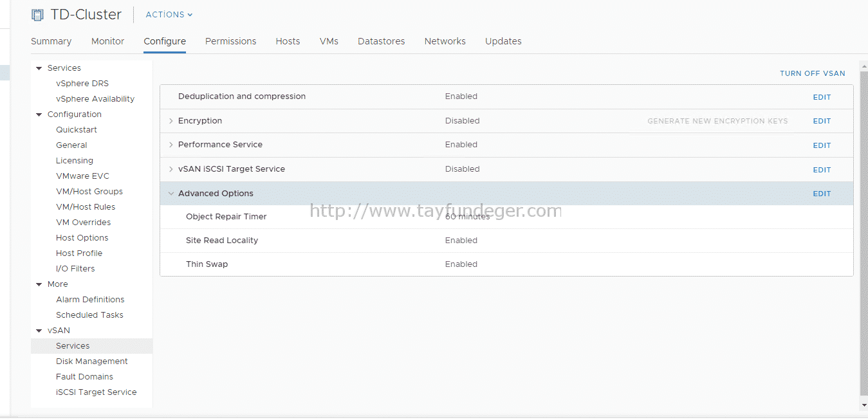Open the ACTIONS dropdown menu
Image resolution: width=868 pixels, height=420 pixels.
pos(169,15)
